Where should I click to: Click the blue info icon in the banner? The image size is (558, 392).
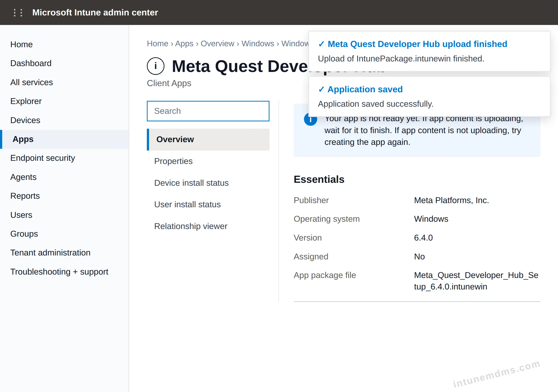pos(310,120)
